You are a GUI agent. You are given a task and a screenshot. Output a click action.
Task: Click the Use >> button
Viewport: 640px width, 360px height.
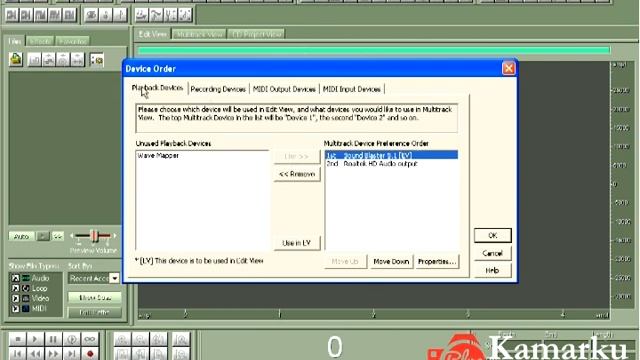click(297, 157)
